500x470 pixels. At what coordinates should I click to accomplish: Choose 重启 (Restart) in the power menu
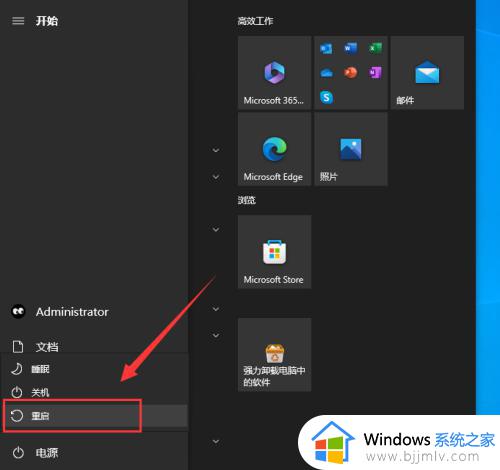pyautogui.click(x=95, y=416)
